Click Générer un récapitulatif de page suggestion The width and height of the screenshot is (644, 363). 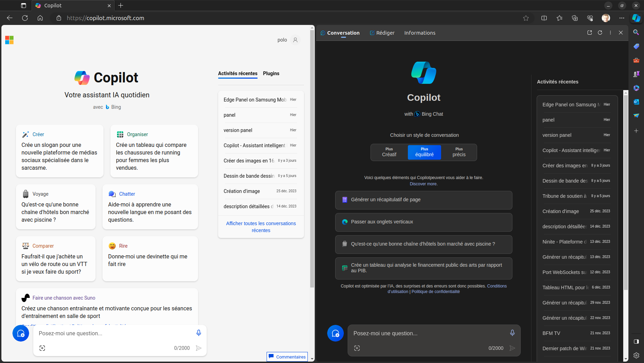click(424, 200)
